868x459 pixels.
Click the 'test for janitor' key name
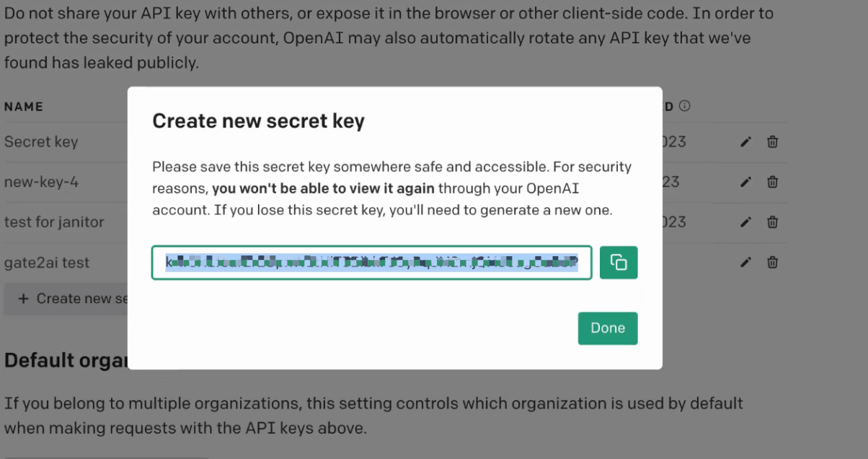click(x=54, y=222)
